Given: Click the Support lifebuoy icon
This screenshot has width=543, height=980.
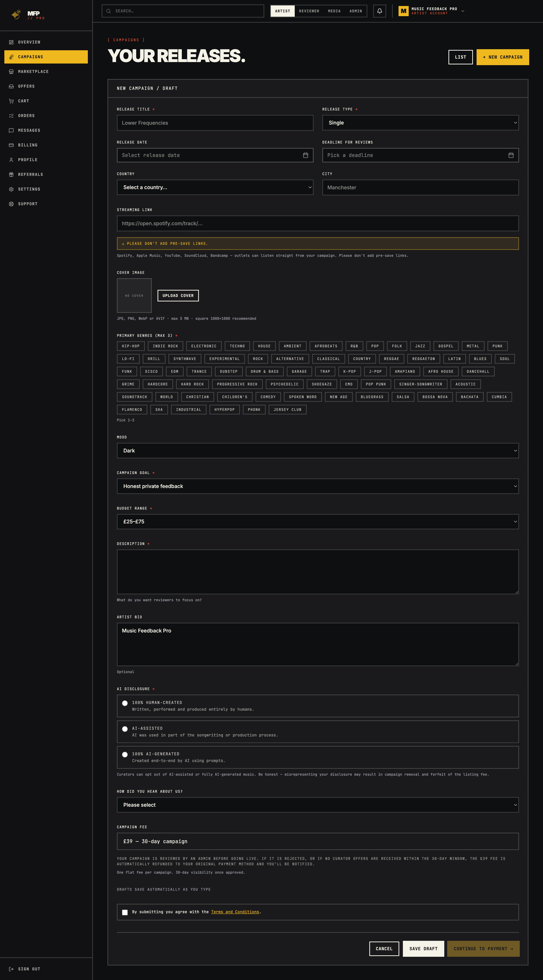Looking at the screenshot, I should click(11, 204).
